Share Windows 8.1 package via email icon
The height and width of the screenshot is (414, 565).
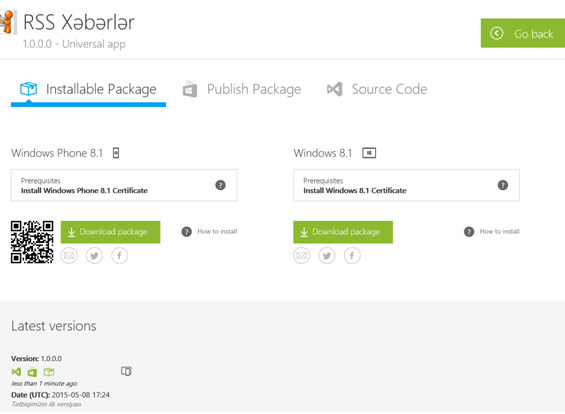tap(302, 256)
